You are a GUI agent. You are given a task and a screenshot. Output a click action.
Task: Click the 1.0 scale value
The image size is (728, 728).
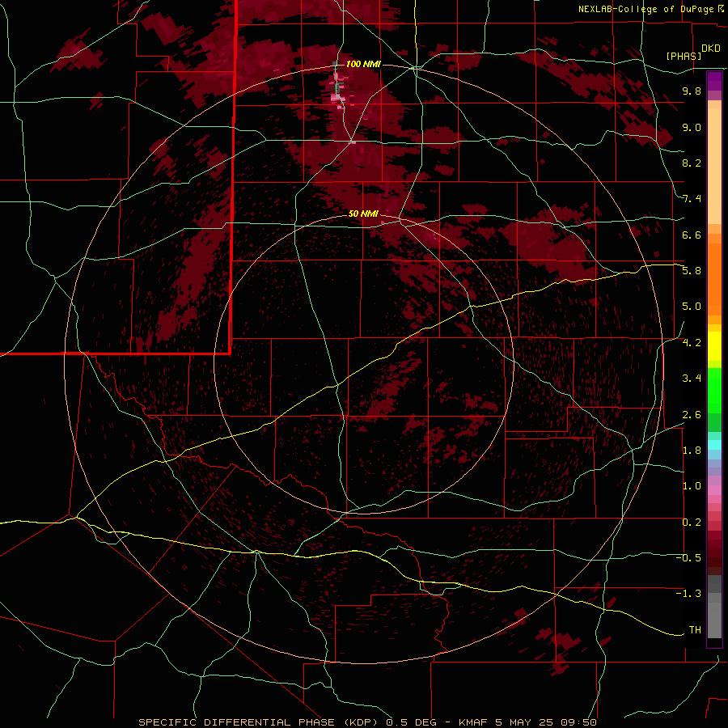(692, 486)
